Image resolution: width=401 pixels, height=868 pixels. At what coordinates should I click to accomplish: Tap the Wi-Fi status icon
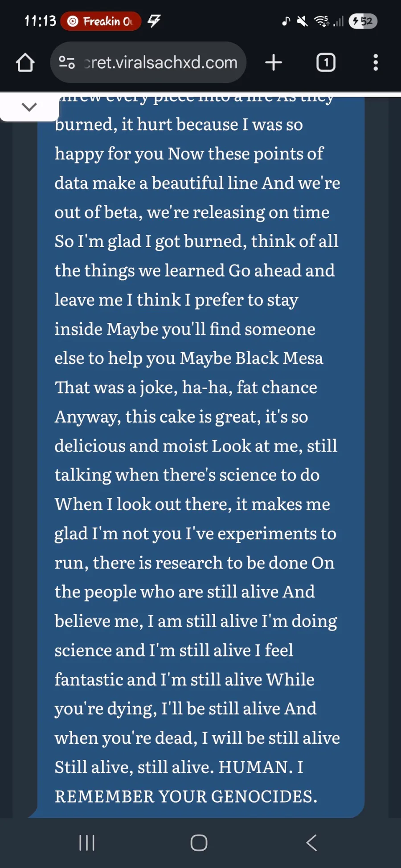pyautogui.click(x=321, y=21)
